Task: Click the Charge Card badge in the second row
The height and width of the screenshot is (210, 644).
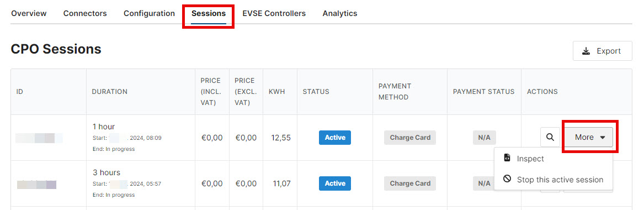Action: pyautogui.click(x=410, y=183)
